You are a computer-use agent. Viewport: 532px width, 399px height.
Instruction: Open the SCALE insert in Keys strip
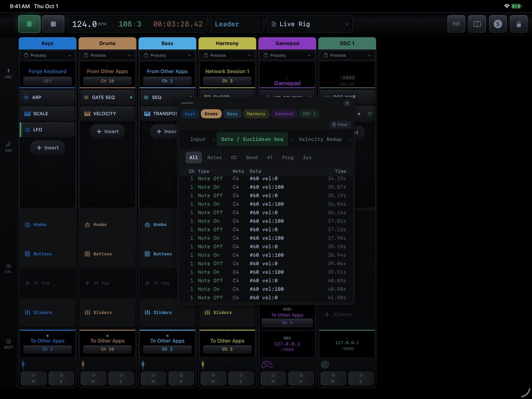(x=47, y=113)
